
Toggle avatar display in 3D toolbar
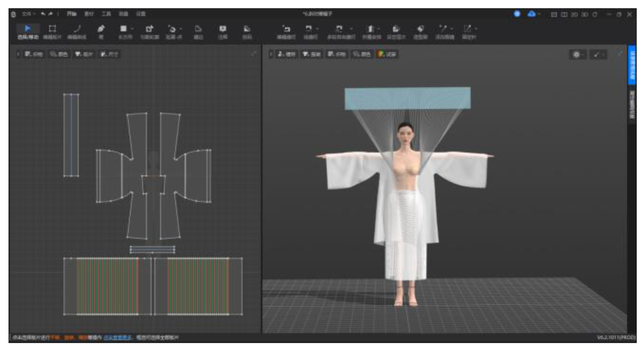coord(287,54)
